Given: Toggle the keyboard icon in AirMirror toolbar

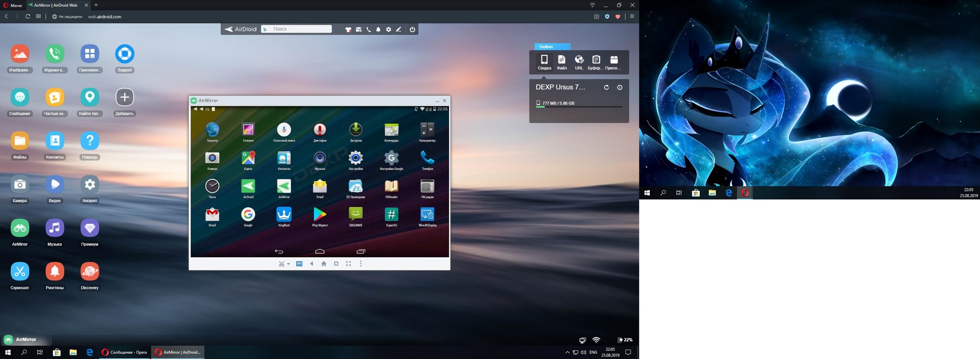Looking at the screenshot, I should click(299, 264).
